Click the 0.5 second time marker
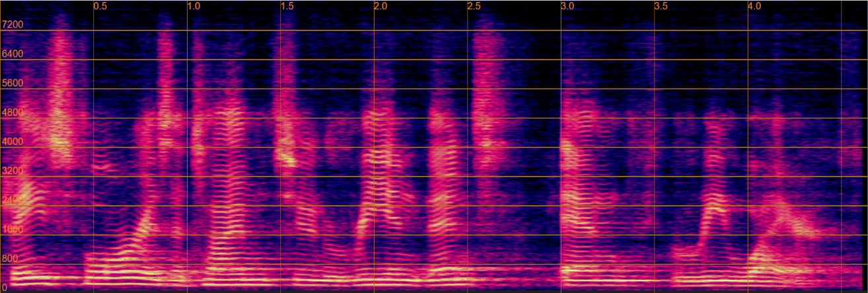 pos(100,6)
